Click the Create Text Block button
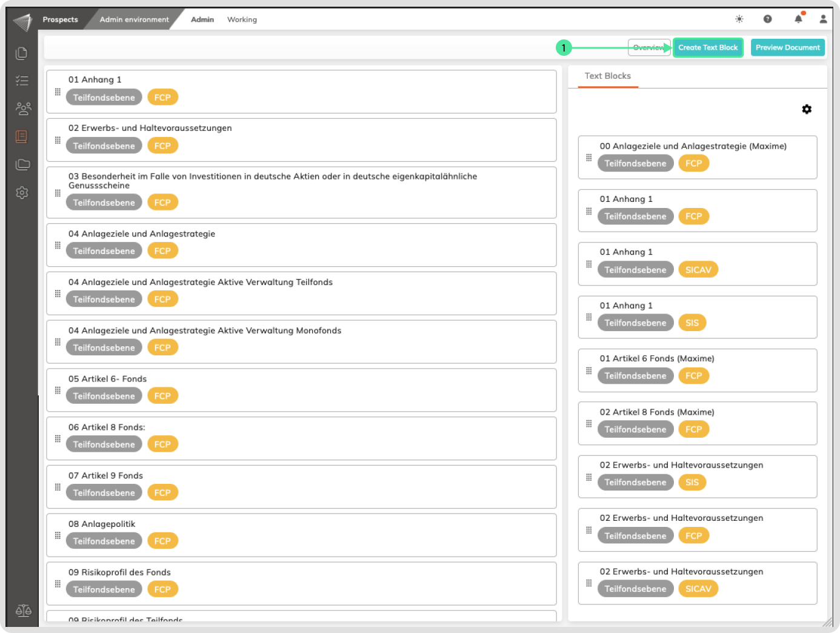 click(x=708, y=47)
